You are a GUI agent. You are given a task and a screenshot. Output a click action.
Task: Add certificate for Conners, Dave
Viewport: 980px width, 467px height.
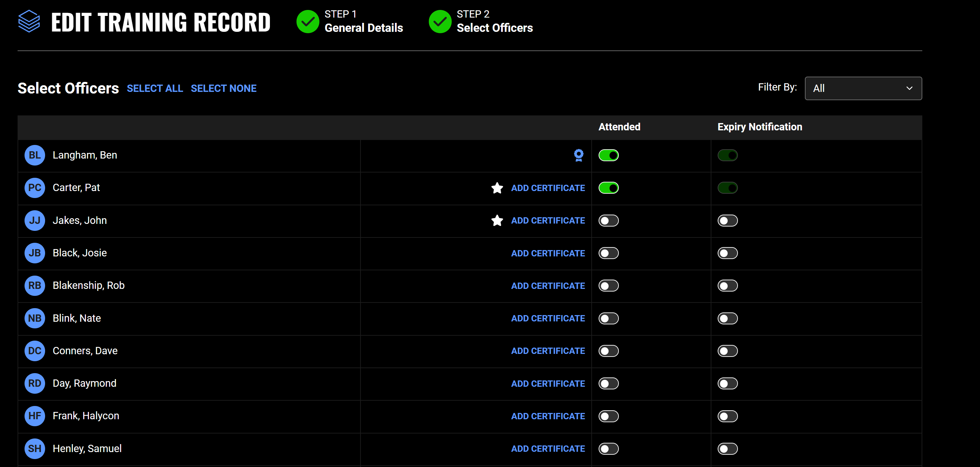[x=548, y=351]
